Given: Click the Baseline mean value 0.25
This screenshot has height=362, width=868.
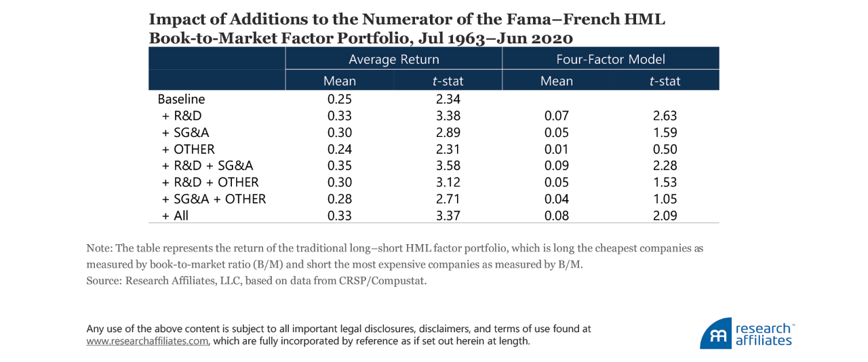Looking at the screenshot, I should point(339,99).
